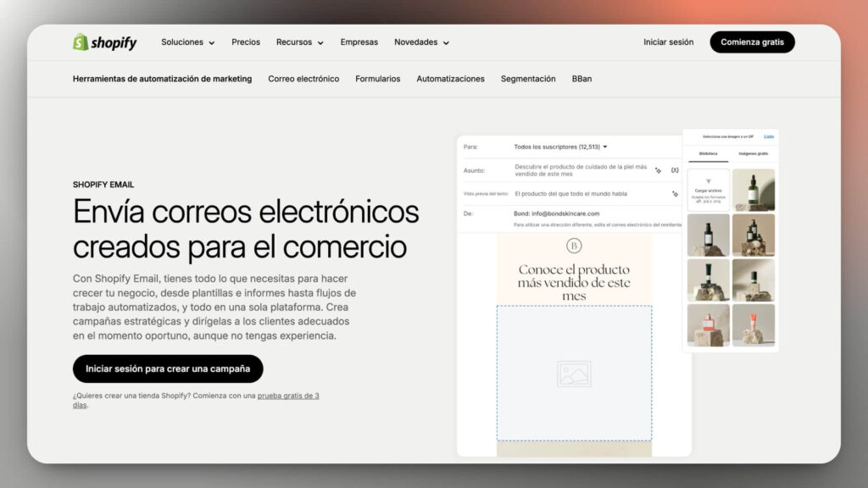Click the Comienza gratis button
Screen dimensions: 868x488
coord(751,42)
